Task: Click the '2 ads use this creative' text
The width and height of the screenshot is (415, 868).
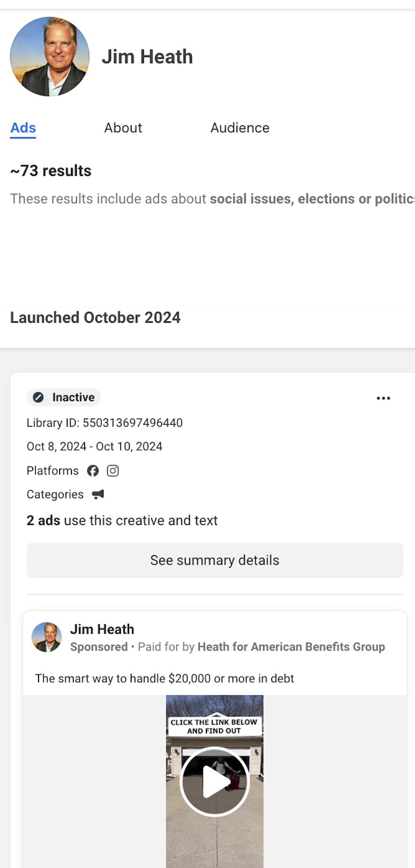Action: 122,520
